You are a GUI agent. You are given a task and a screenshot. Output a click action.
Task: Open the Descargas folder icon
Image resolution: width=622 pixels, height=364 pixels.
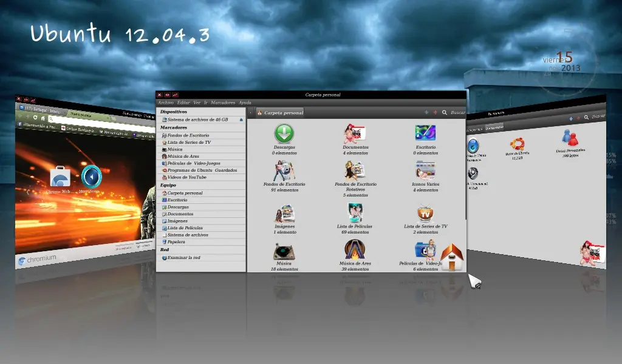pyautogui.click(x=284, y=133)
